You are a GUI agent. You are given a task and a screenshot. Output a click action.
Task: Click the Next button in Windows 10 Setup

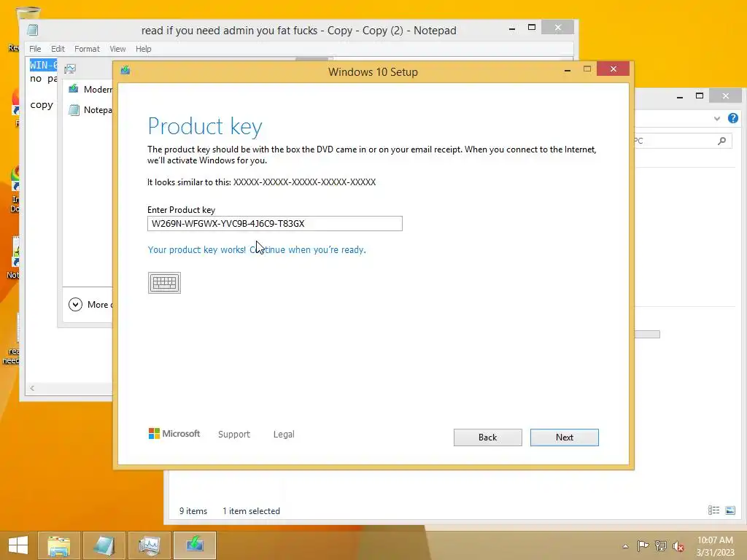(564, 437)
